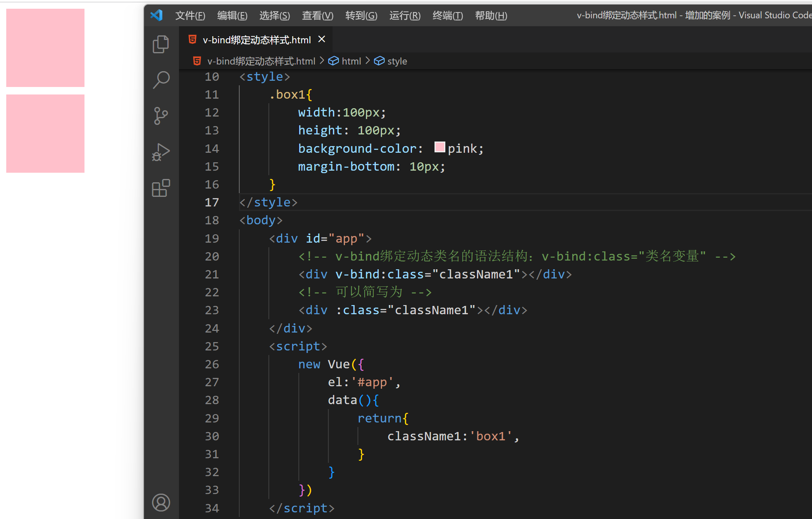Screen dimensions: 812x519
Task: Click the first pink box in the preview
Action: 45,48
